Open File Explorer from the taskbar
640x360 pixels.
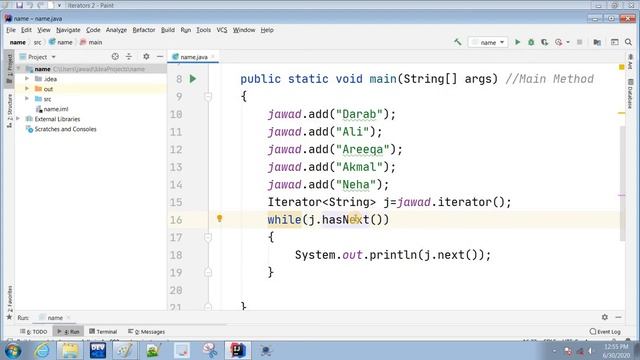click(x=70, y=350)
